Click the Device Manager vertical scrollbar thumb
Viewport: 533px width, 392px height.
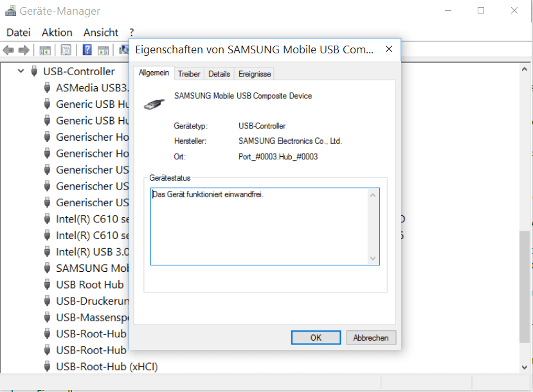click(x=525, y=287)
